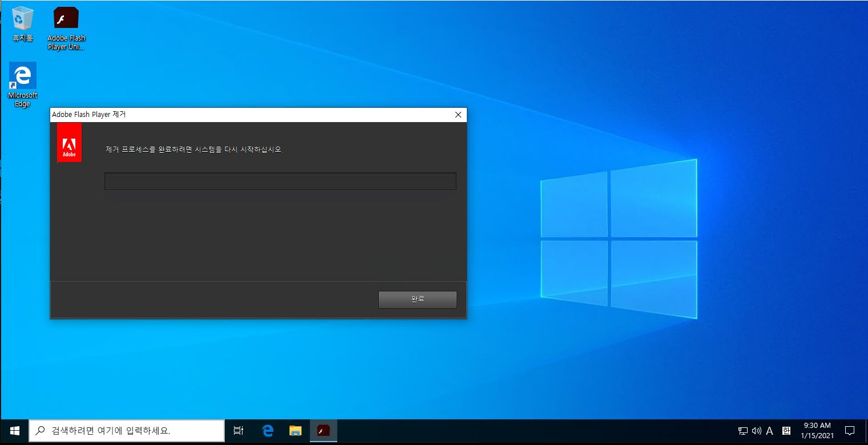Select the 휴지통 desktop icon
This screenshot has height=445, width=868.
[23, 24]
